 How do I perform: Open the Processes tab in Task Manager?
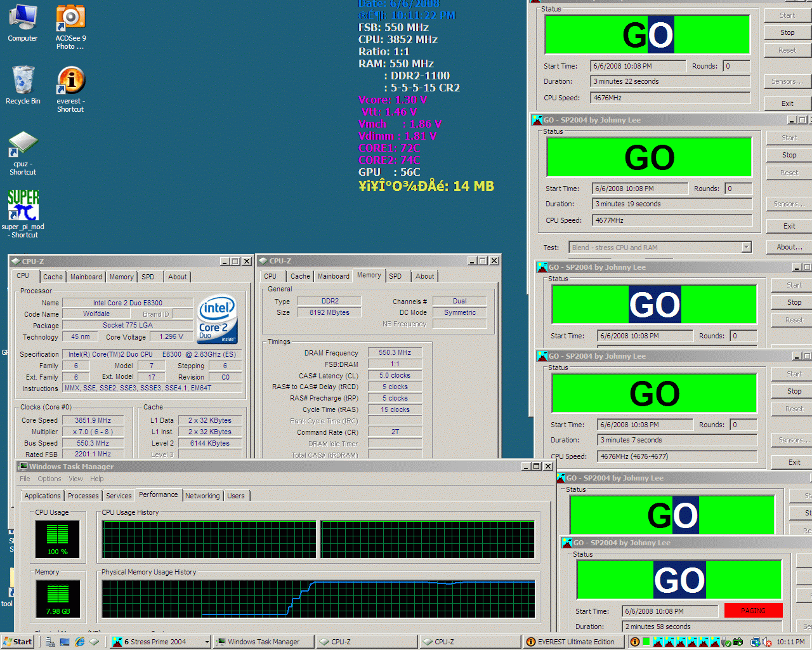click(83, 496)
